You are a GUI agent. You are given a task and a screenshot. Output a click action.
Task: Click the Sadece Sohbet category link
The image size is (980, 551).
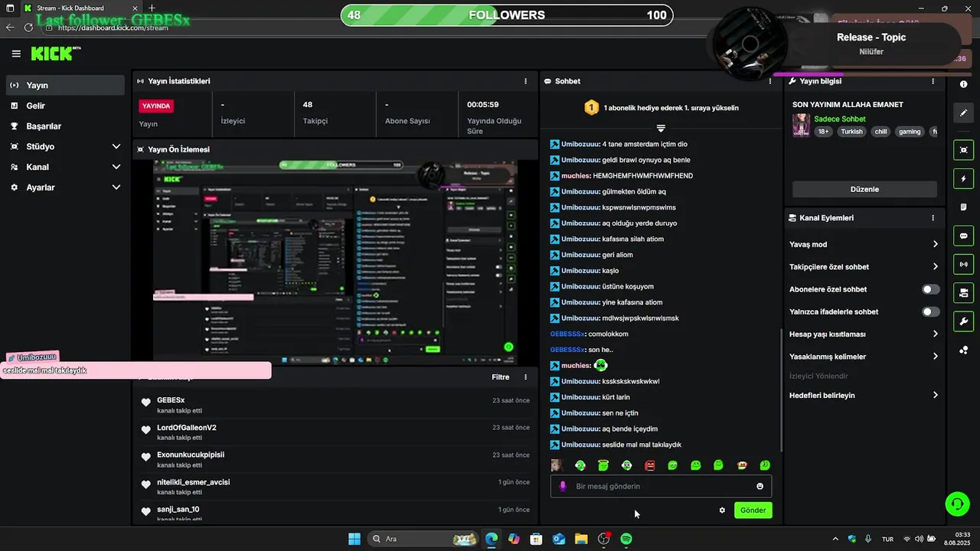840,119
